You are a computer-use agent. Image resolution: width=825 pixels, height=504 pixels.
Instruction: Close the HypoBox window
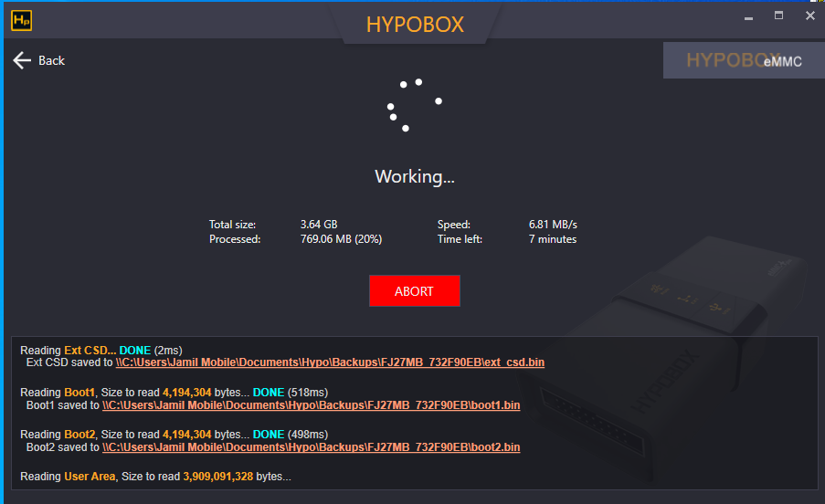pyautogui.click(x=810, y=16)
